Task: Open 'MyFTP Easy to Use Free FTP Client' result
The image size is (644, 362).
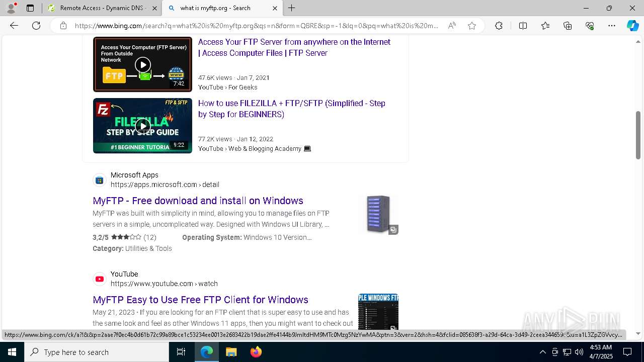Action: (200, 300)
